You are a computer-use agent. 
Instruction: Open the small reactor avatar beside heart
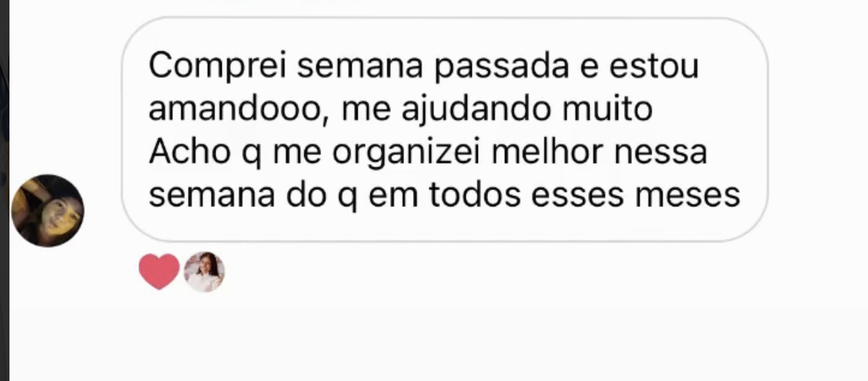[x=204, y=271]
